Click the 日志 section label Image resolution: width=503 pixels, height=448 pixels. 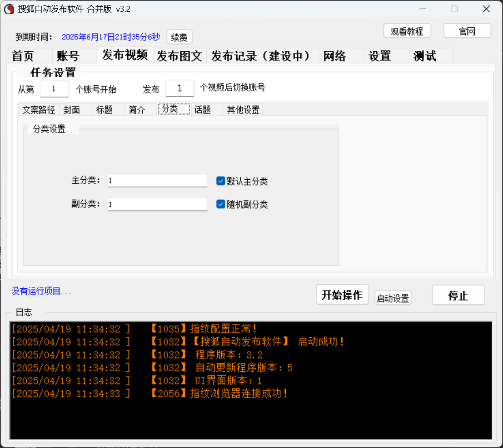pos(24,312)
